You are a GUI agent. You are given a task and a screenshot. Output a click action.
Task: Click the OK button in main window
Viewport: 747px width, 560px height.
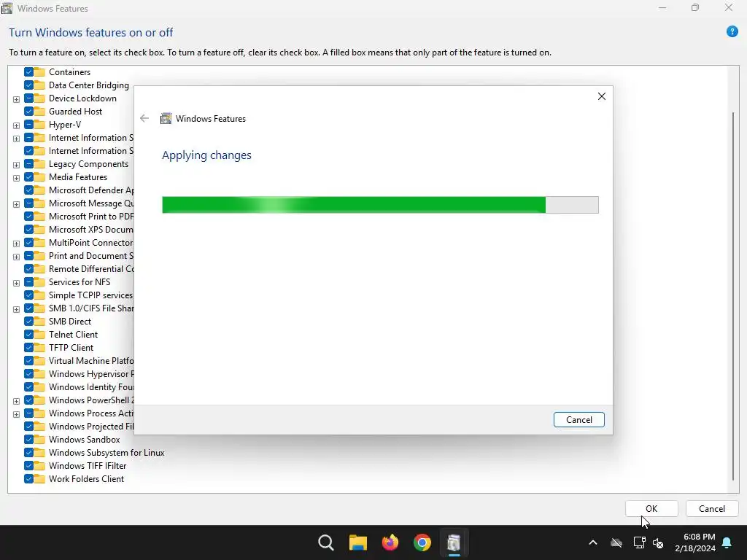coord(651,508)
